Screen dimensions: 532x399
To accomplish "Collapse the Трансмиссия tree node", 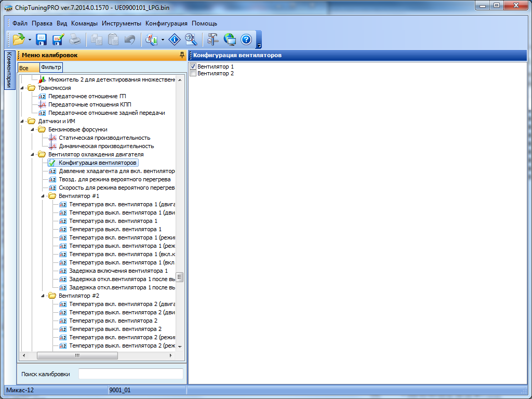I will click(22, 88).
